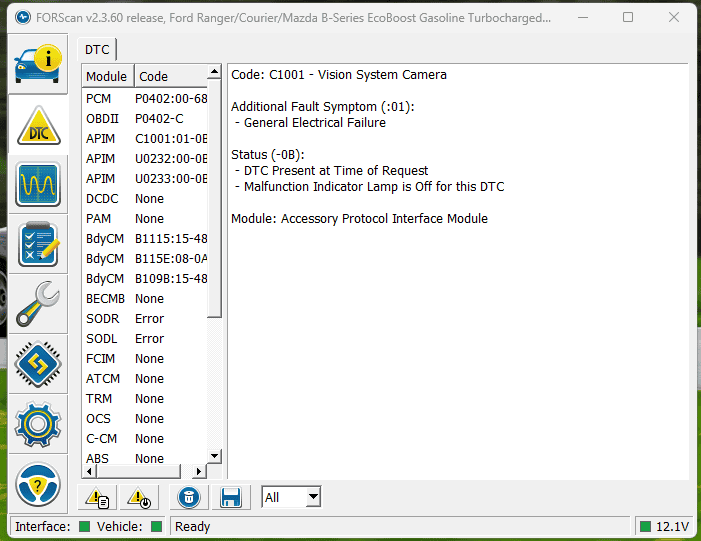The image size is (701, 541).
Task: Select the APIM U0233:00-0B row
Action: (x=145, y=178)
